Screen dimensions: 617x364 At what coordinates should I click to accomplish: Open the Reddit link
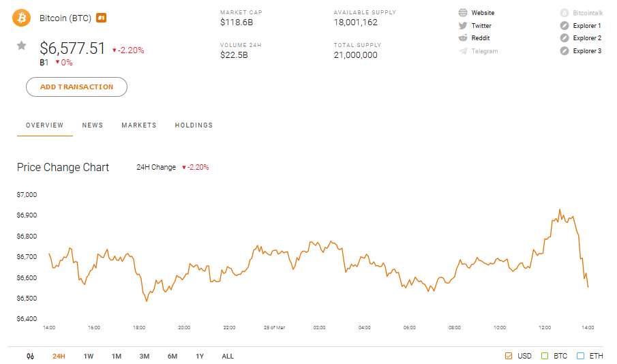481,37
